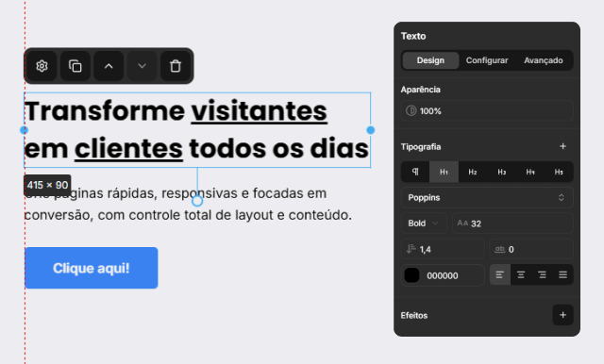Open the Configurar tab
This screenshot has width=604, height=364.
(487, 60)
